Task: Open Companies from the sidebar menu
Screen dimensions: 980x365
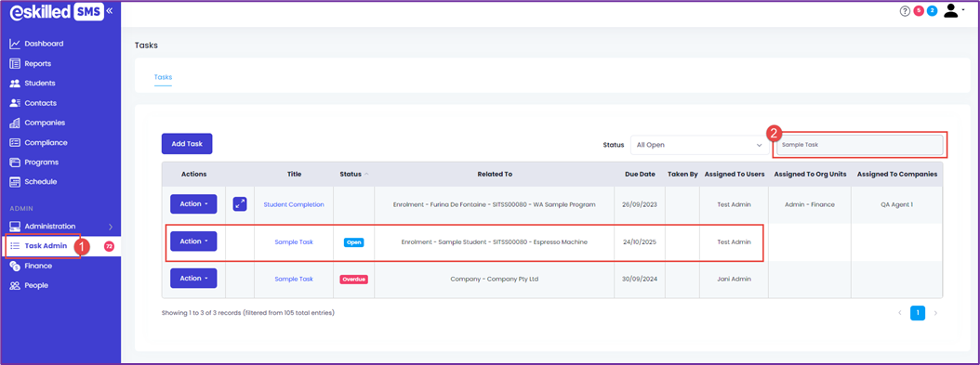Action: click(x=45, y=123)
